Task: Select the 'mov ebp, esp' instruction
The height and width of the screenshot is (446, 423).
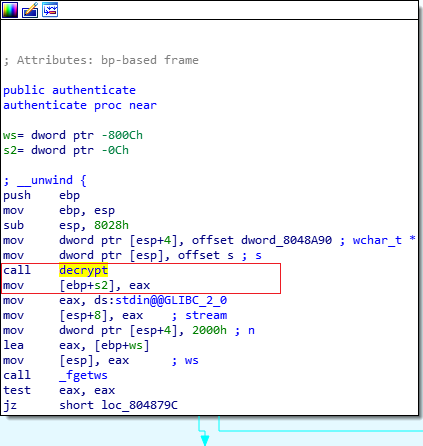Action: click(x=59, y=210)
